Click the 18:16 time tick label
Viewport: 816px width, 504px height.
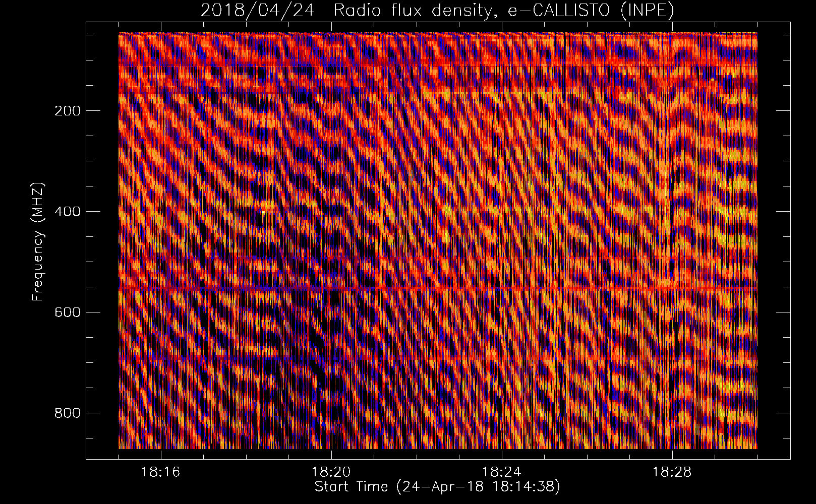161,472
